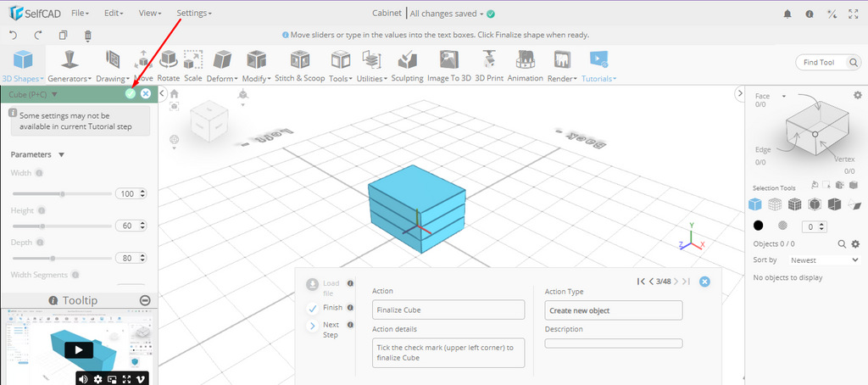Open the Animation tool
Viewport: 868px width, 385px height.
(525, 64)
